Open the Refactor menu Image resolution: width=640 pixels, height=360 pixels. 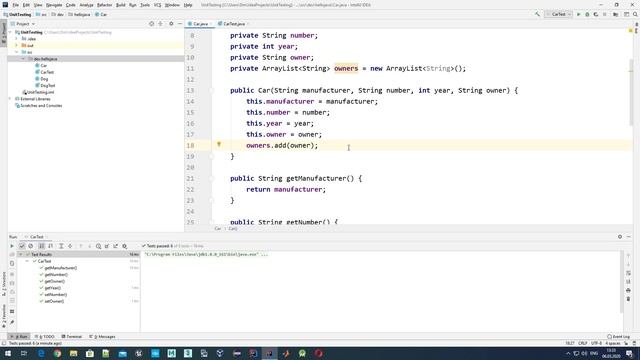pyautogui.click(x=104, y=5)
